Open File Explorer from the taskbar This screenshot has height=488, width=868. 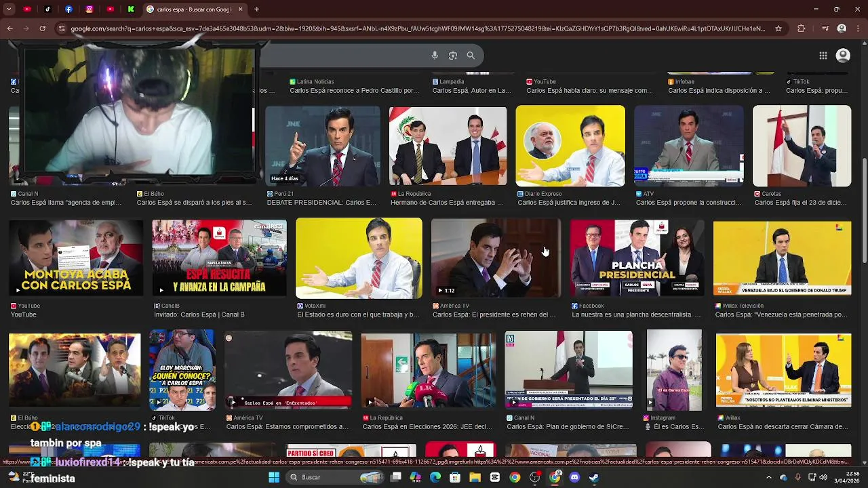(x=475, y=477)
